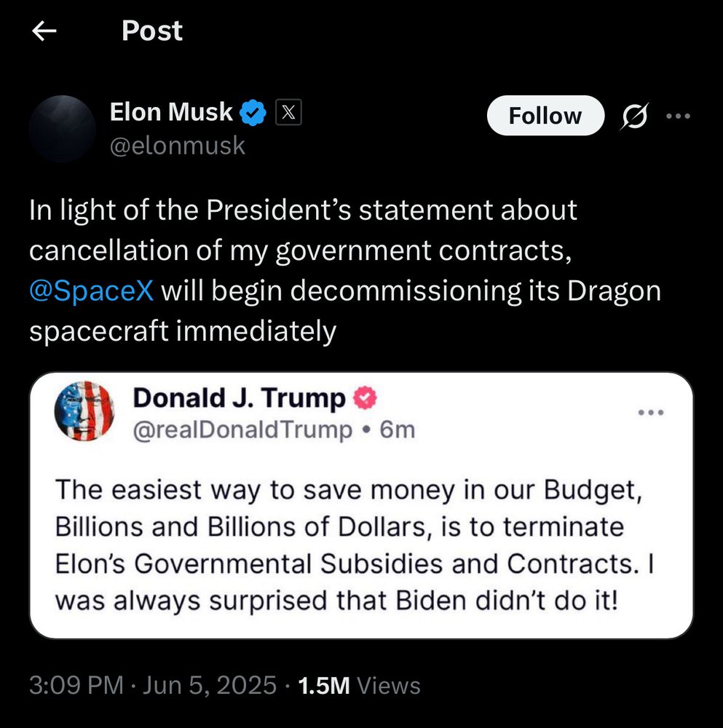Click the 6m timestamp on quoted post
This screenshot has height=728, width=723.
point(398,430)
